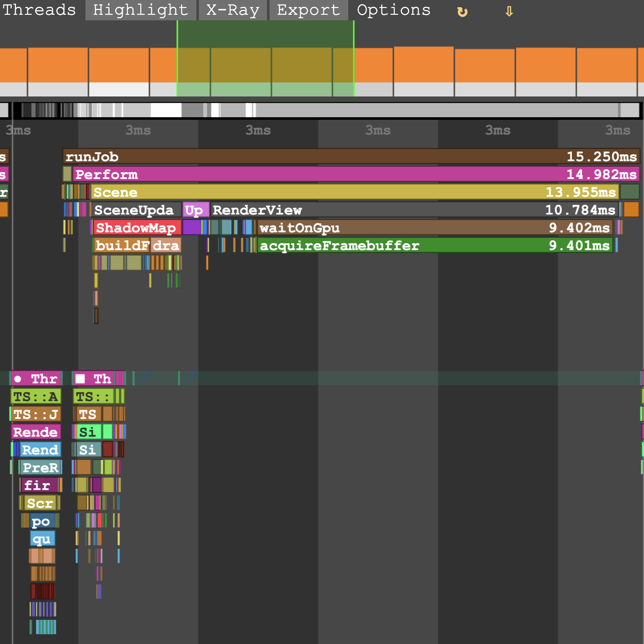The image size is (644, 644).
Task: Select the blue 'qu' block in the left thread
Action: 43,539
